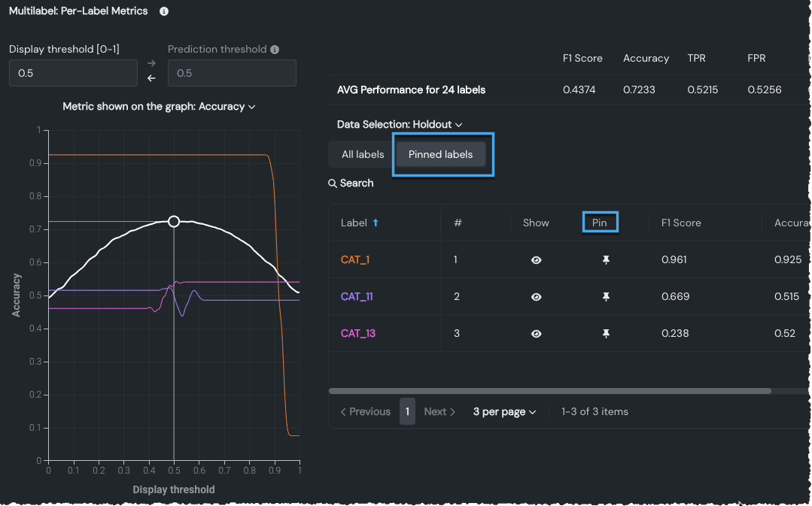The height and width of the screenshot is (506, 812).
Task: Expand Data Selection: Holdout dropdown
Action: point(400,125)
